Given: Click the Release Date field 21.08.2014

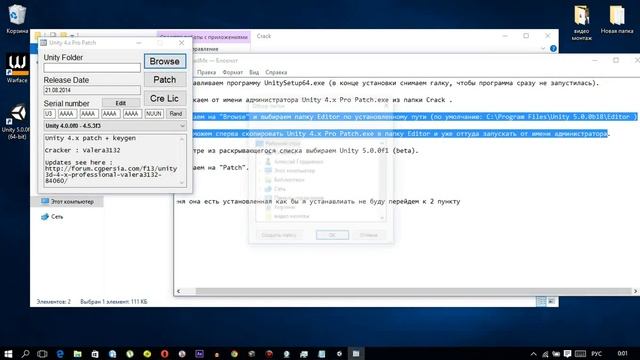Looking at the screenshot, I should 92,90.
